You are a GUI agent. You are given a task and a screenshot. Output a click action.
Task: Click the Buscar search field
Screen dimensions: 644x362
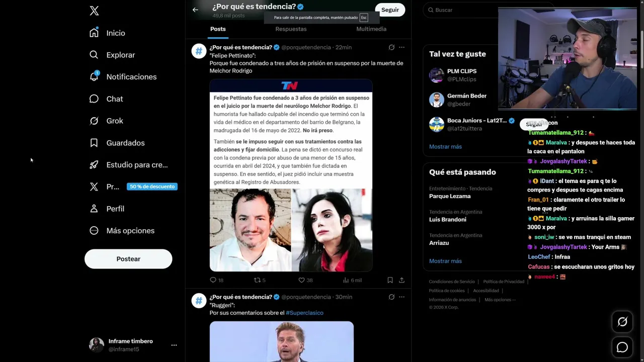[463, 10]
